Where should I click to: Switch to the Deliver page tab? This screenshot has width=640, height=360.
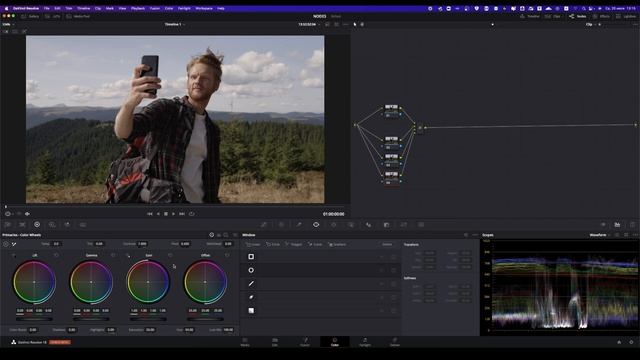394,342
